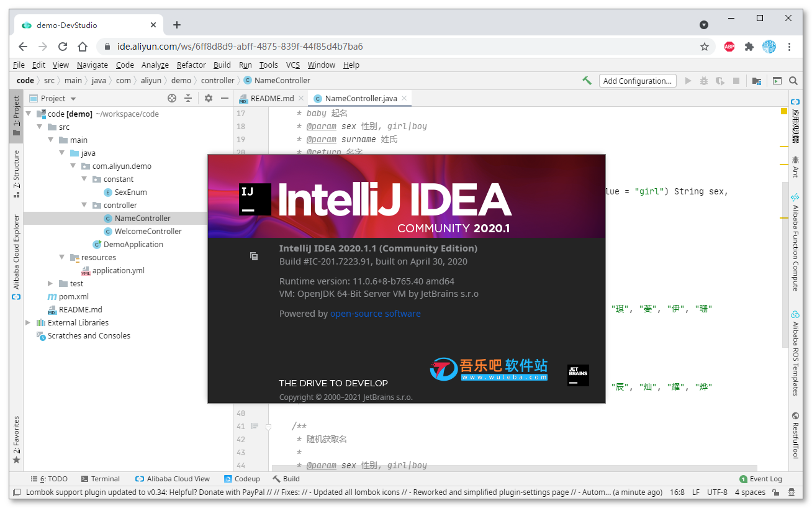Click Collapse All icon in Project panel
This screenshot has width=812, height=508.
tap(189, 98)
